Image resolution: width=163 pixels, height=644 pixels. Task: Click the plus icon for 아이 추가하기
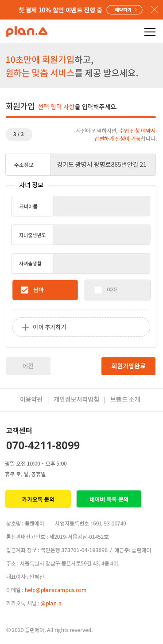click(x=25, y=327)
